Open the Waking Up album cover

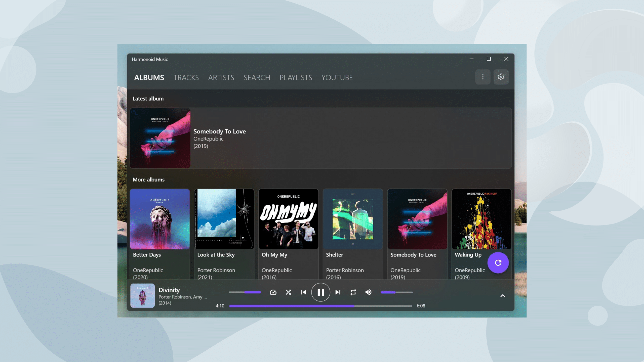[x=481, y=219]
